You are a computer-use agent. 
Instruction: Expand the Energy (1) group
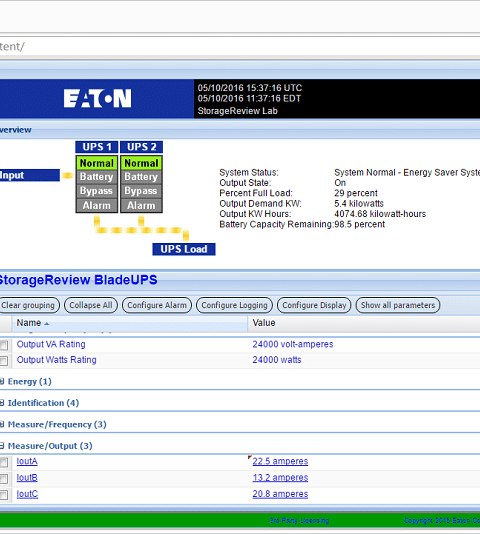2,381
